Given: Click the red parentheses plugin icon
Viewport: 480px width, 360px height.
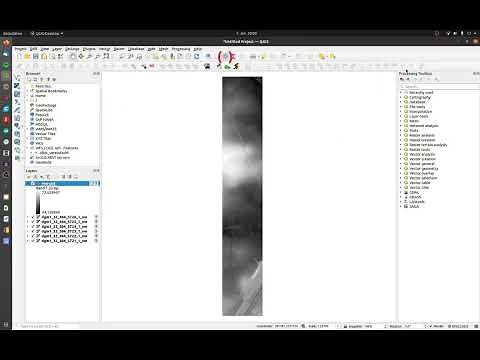Looking at the screenshot, I should (227, 57).
